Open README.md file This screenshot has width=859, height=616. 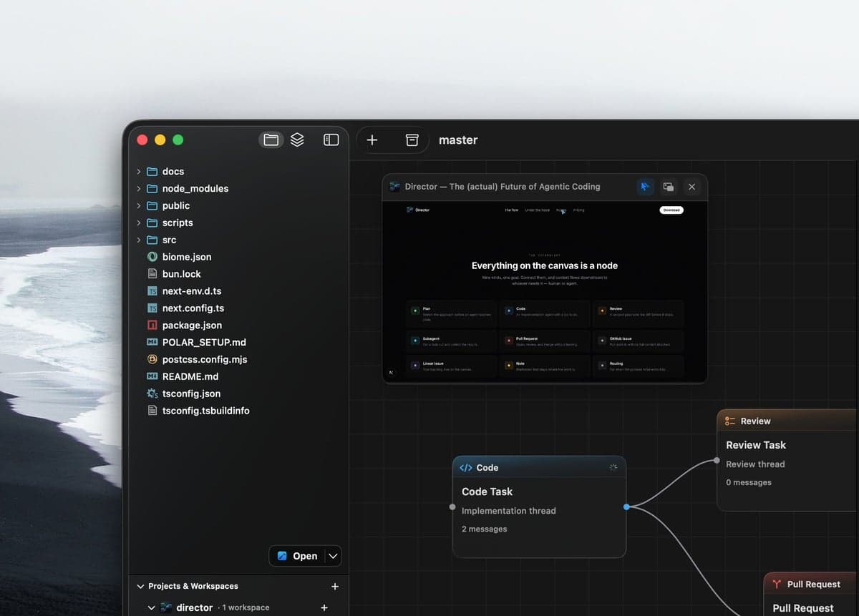point(190,377)
